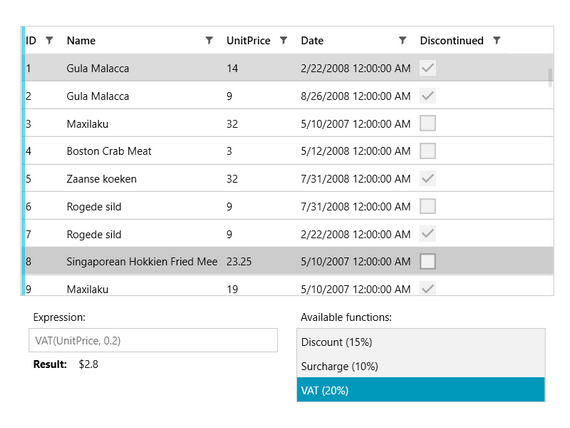Sort by the ID column header
Image resolution: width=570 pixels, height=428 pixels.
(x=31, y=40)
